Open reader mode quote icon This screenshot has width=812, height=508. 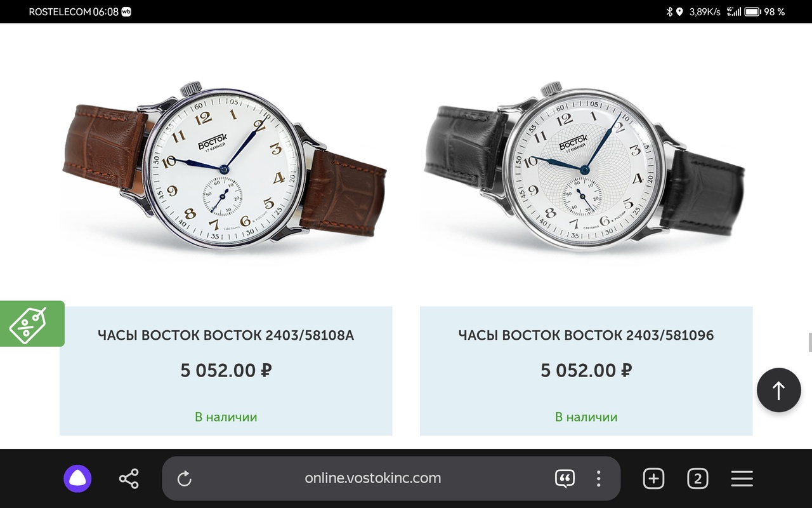pos(565,479)
